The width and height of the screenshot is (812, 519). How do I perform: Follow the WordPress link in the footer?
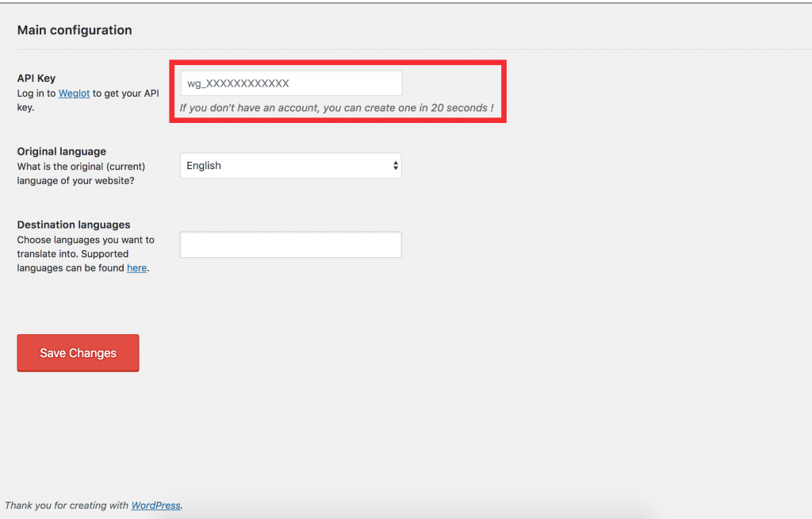[x=155, y=506]
